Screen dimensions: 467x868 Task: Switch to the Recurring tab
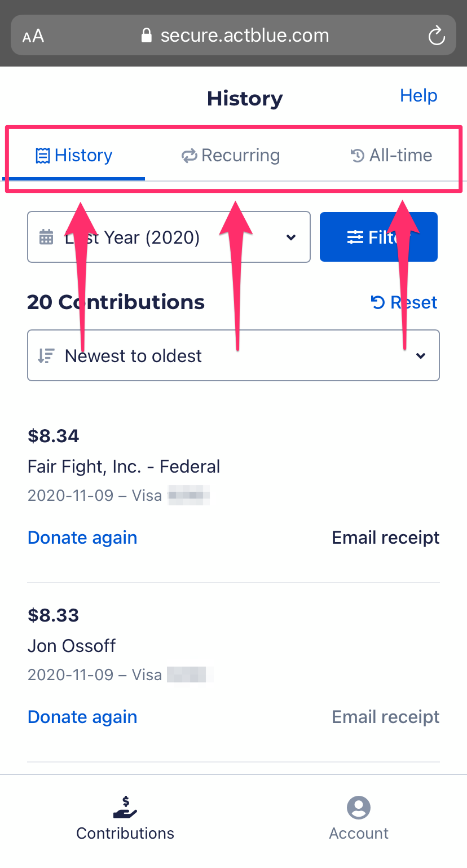[x=230, y=156]
